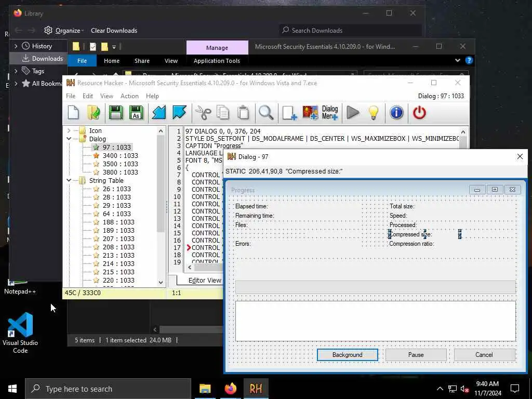Click the Save As floppy icon
This screenshot has width=532, height=399.
point(137,113)
